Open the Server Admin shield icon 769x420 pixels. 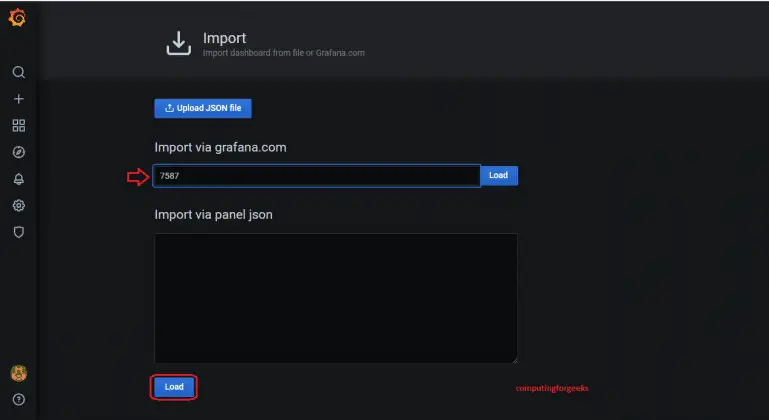[x=18, y=232]
